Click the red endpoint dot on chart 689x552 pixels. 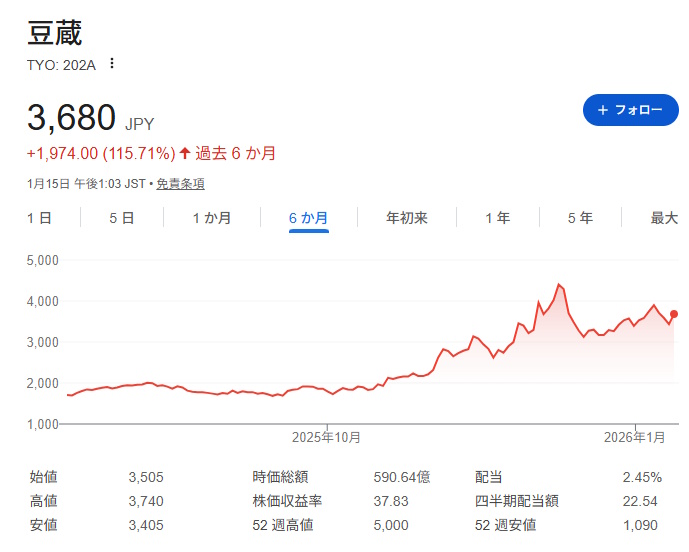674,314
